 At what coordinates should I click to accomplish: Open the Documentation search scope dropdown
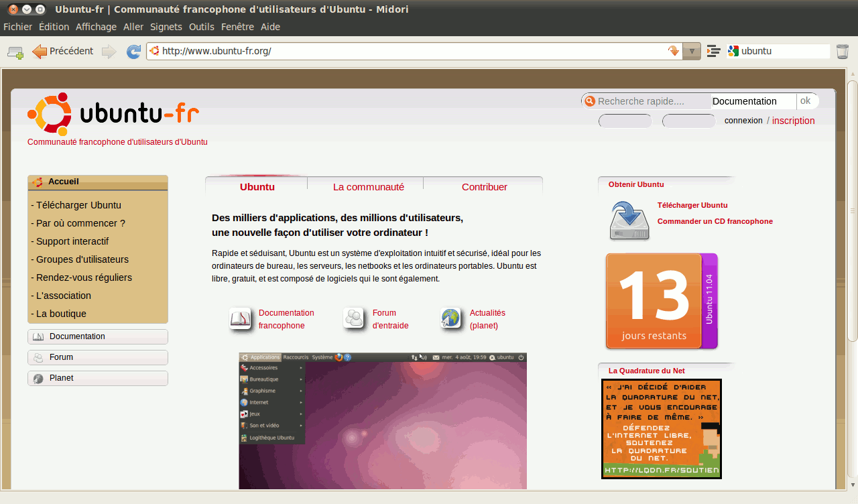[753, 101]
